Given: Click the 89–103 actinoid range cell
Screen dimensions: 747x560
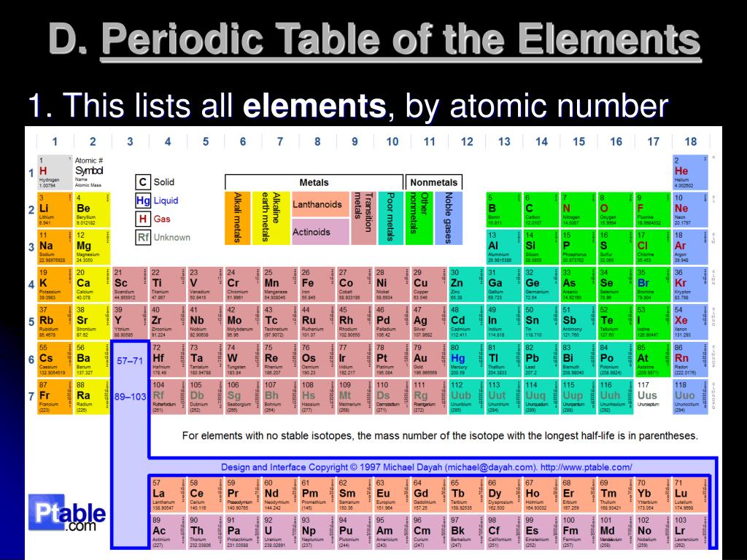Looking at the screenshot, I should coord(130,396).
